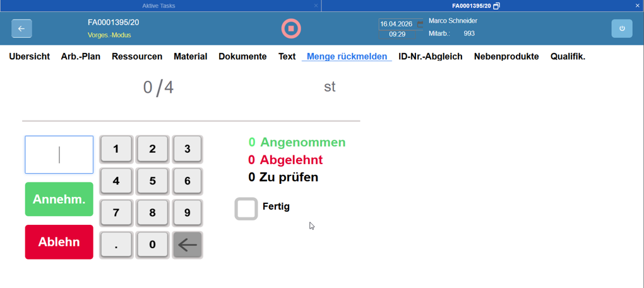The height and width of the screenshot is (288, 644).
Task: Switch to the Aktive Tasks tab
Action: click(x=158, y=6)
